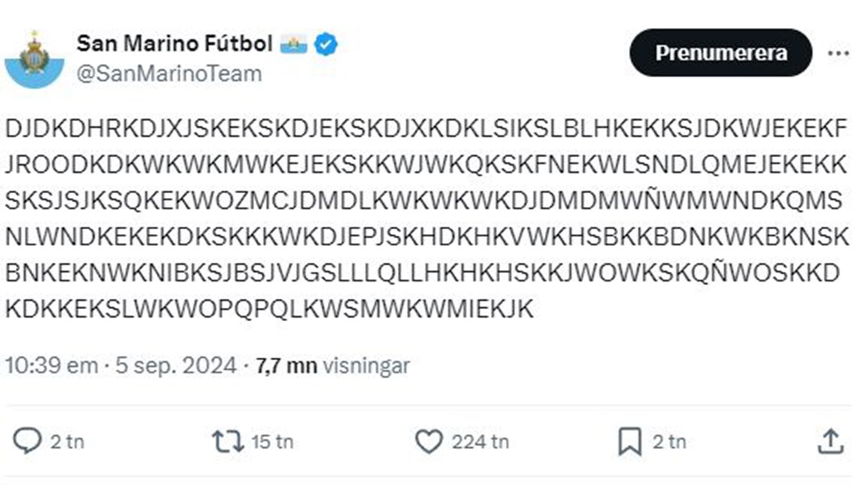Click the repost arrows icon

click(x=227, y=441)
